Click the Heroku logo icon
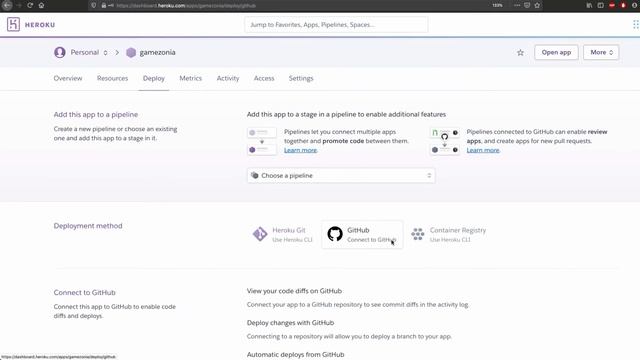This screenshot has width=640, height=360. coord(13,24)
